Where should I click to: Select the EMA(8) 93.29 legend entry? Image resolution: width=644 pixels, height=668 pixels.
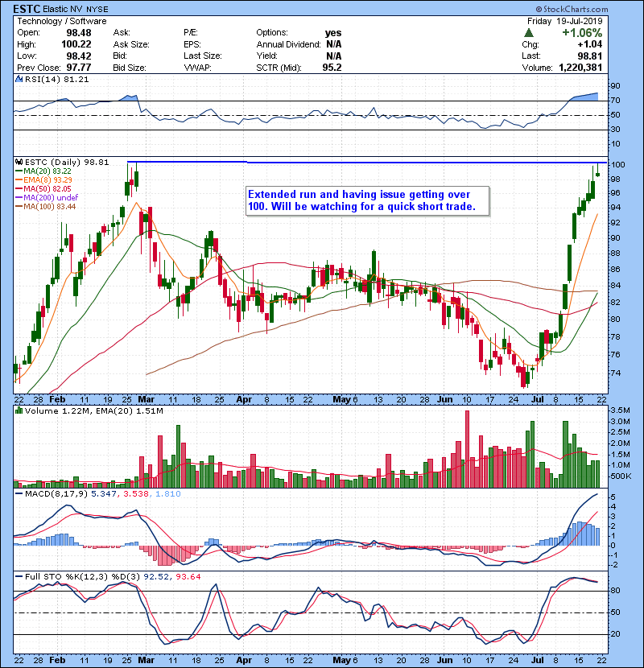pyautogui.click(x=44, y=179)
